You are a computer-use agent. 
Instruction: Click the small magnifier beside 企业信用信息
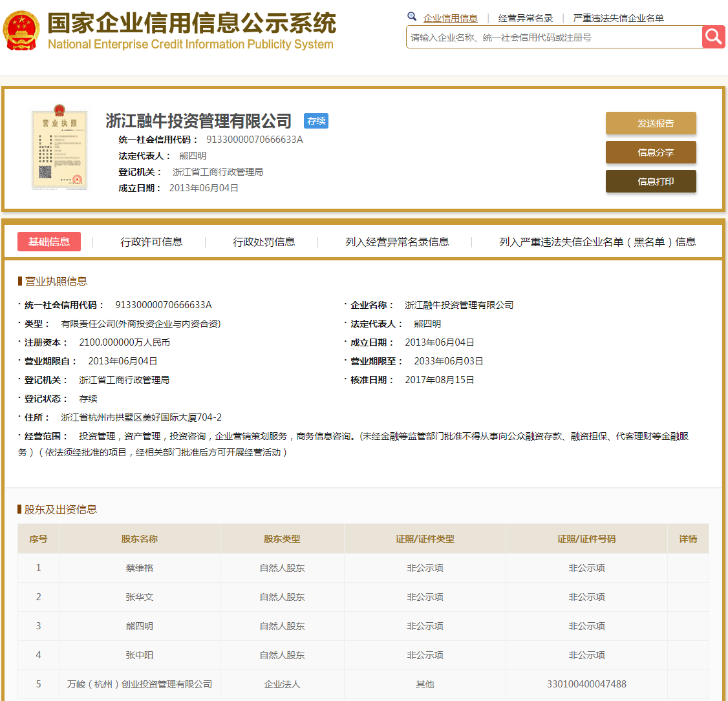coord(412,16)
